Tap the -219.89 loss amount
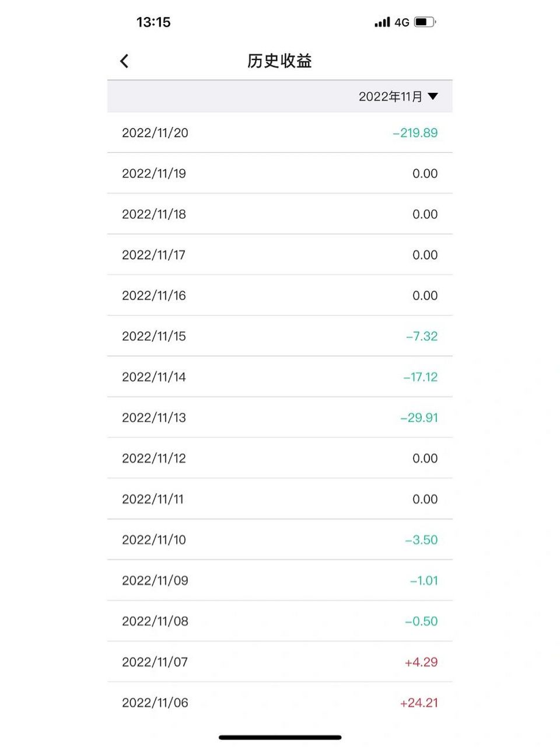Image resolution: width=560 pixels, height=747 pixels. click(415, 132)
